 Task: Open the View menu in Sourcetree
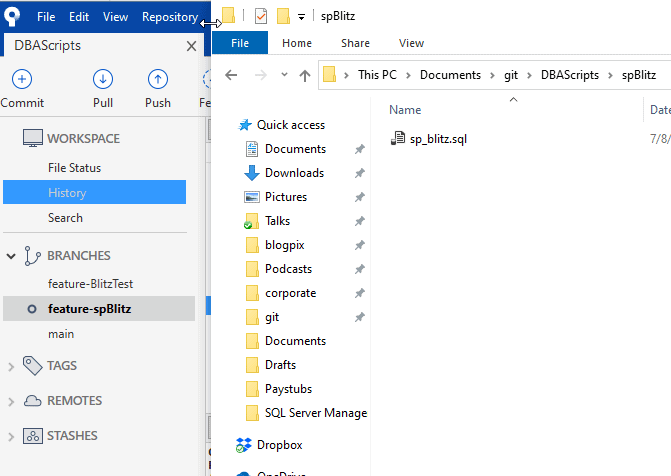tap(115, 17)
